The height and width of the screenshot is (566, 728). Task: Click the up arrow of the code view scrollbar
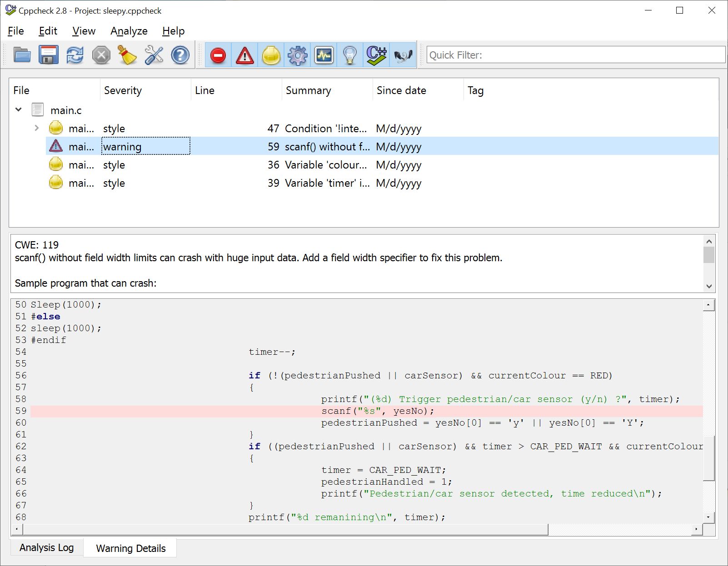pos(708,305)
